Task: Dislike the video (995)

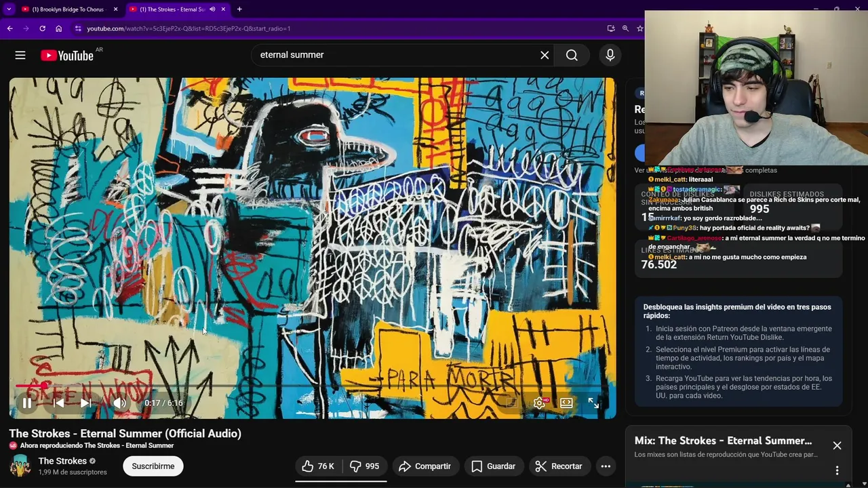Action: [x=364, y=466]
